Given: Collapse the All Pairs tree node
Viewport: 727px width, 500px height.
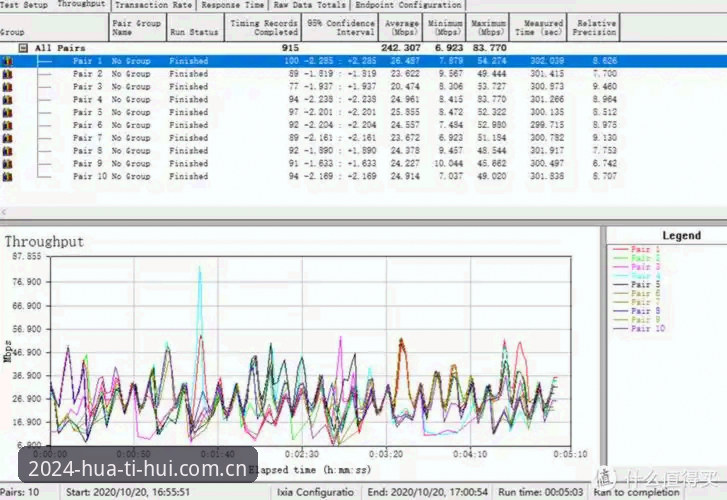Looking at the screenshot, I should click(23, 48).
